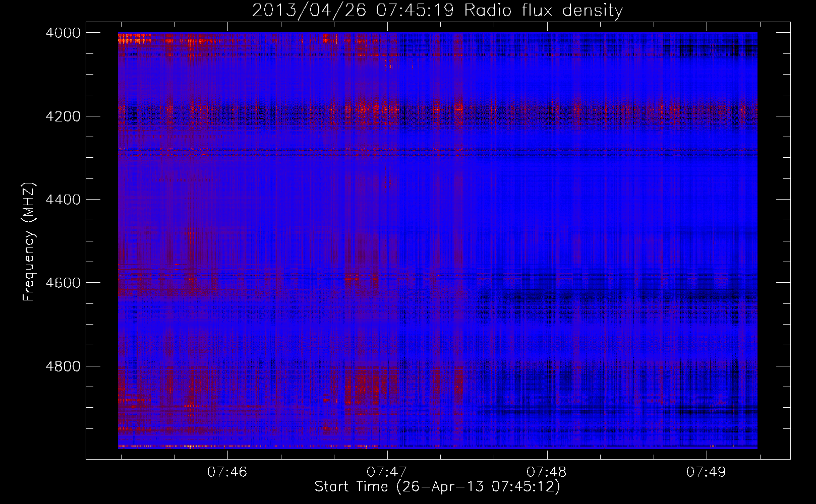Select the 4000 frequency axis label
The height and width of the screenshot is (504, 816).
(63, 33)
